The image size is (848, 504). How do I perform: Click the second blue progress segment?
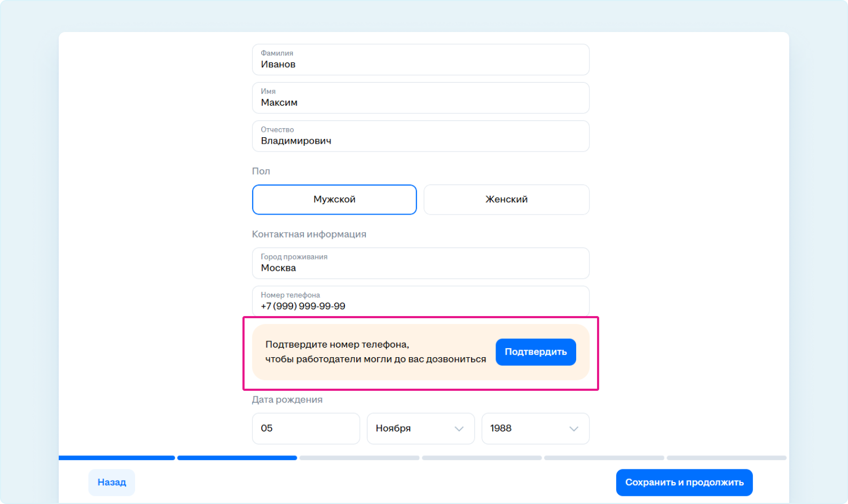tap(237, 458)
